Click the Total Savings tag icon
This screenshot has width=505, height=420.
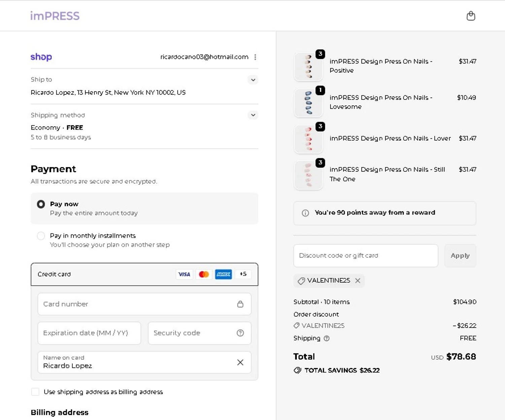pos(298,371)
